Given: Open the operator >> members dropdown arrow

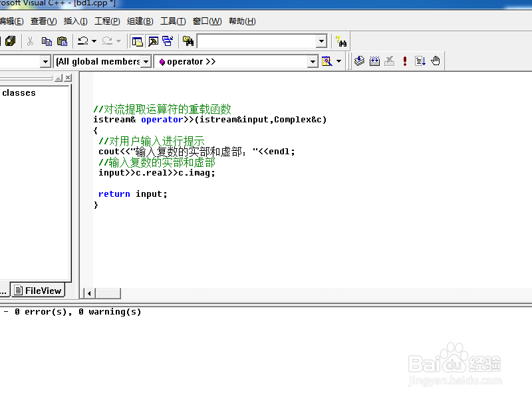Looking at the screenshot, I should [x=313, y=62].
